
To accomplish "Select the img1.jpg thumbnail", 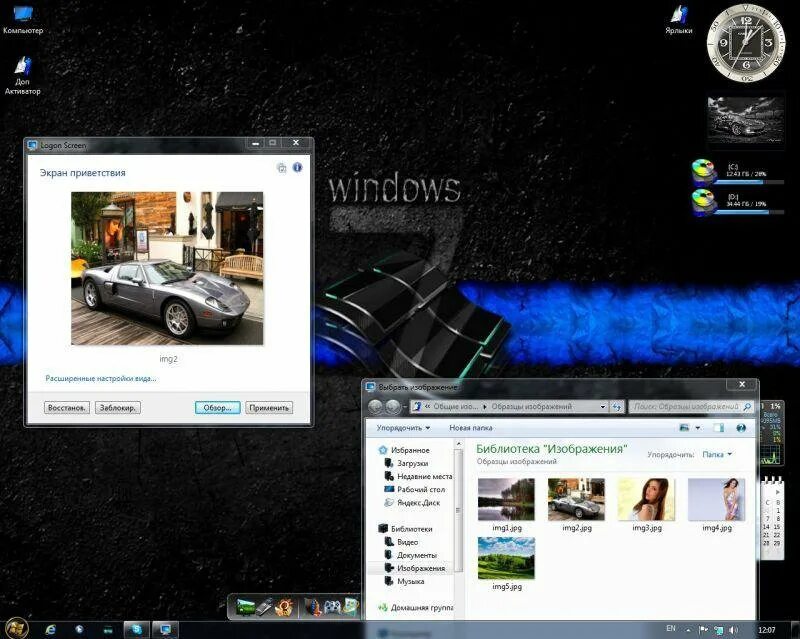I will (506, 500).
